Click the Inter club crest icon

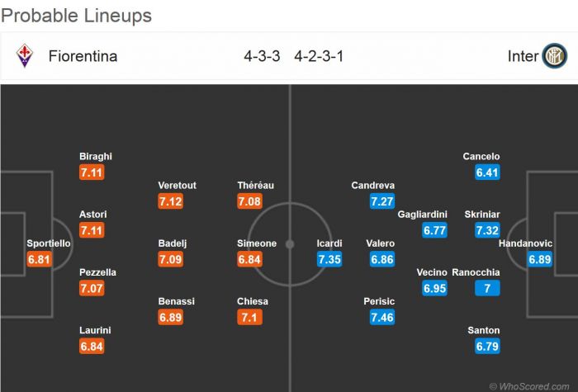[554, 56]
